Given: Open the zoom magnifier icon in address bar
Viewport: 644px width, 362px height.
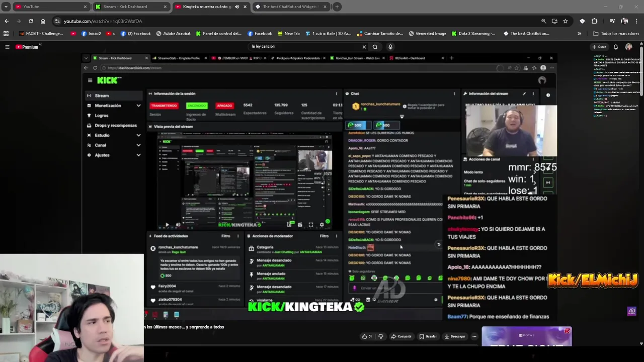Looking at the screenshot, I should click(x=543, y=21).
